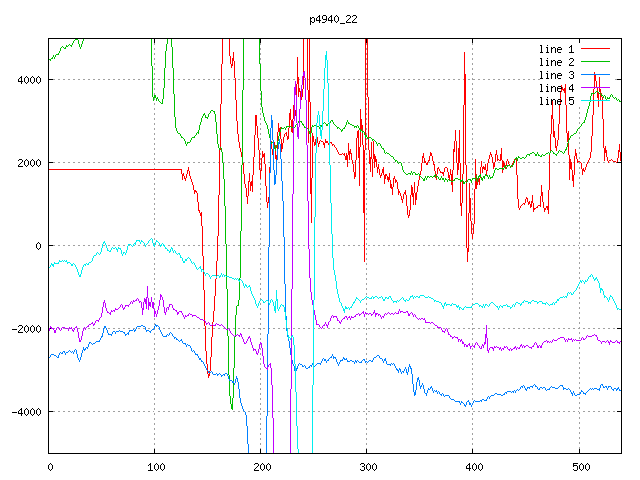The image size is (640, 480).
Task: Click the cyan legend sample for line 5
Action: [x=596, y=101]
